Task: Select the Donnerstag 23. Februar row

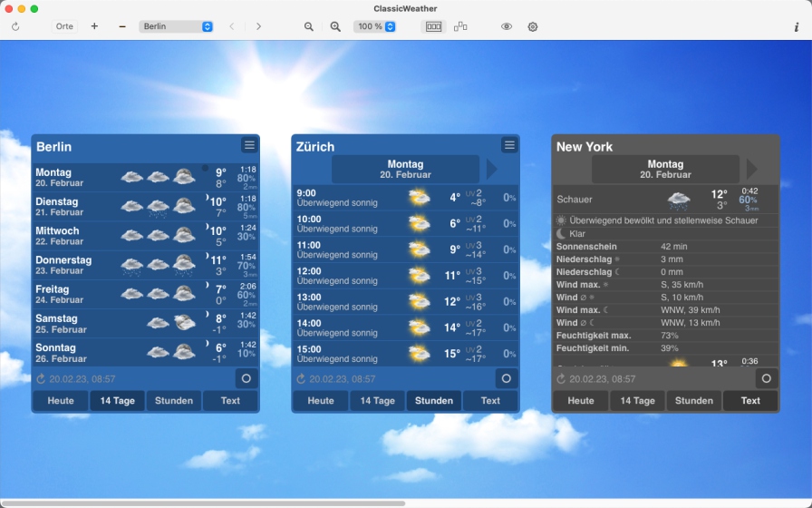Action: [146, 265]
